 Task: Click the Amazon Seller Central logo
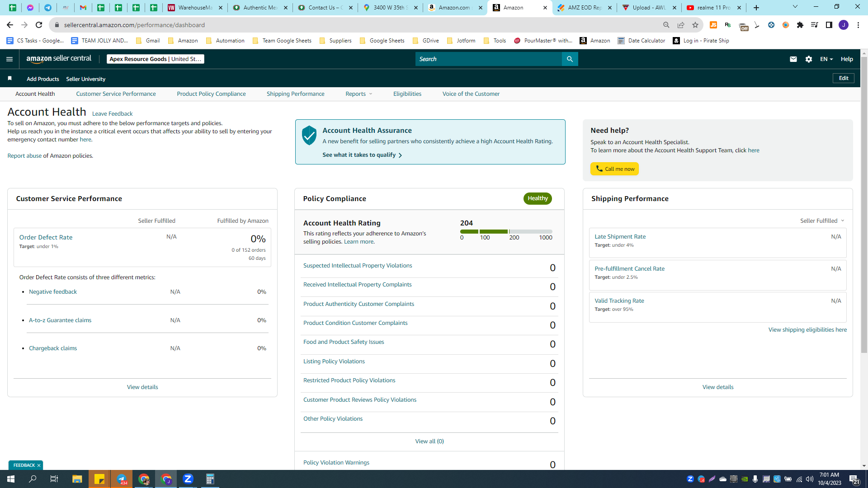tap(59, 59)
